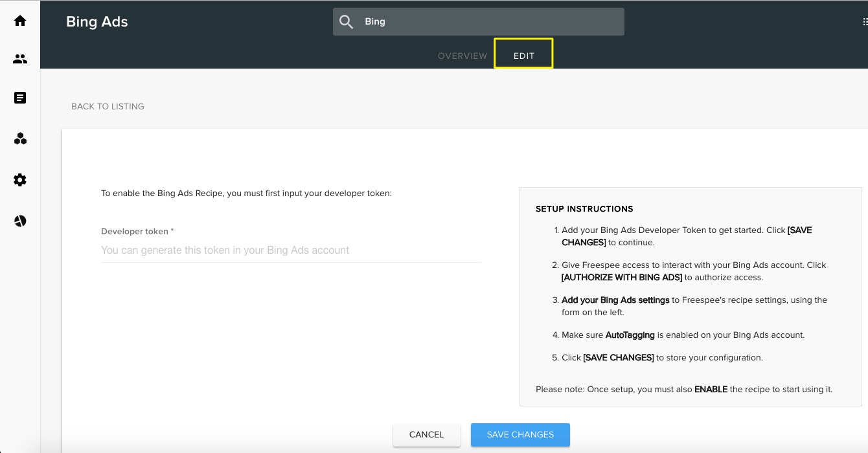This screenshot has height=453, width=868.
Task: Click the Bing Ads page title
Action: (x=97, y=21)
